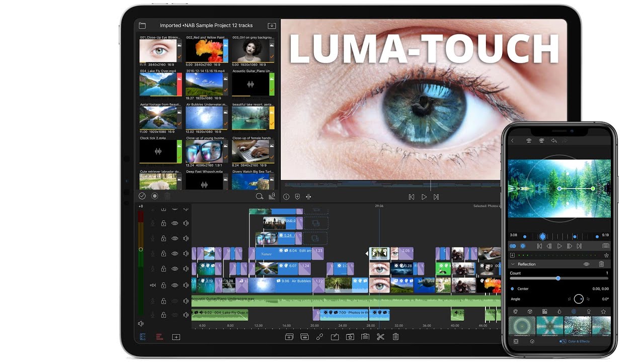Select the Air Bubbles Underwater library clip

(x=207, y=119)
